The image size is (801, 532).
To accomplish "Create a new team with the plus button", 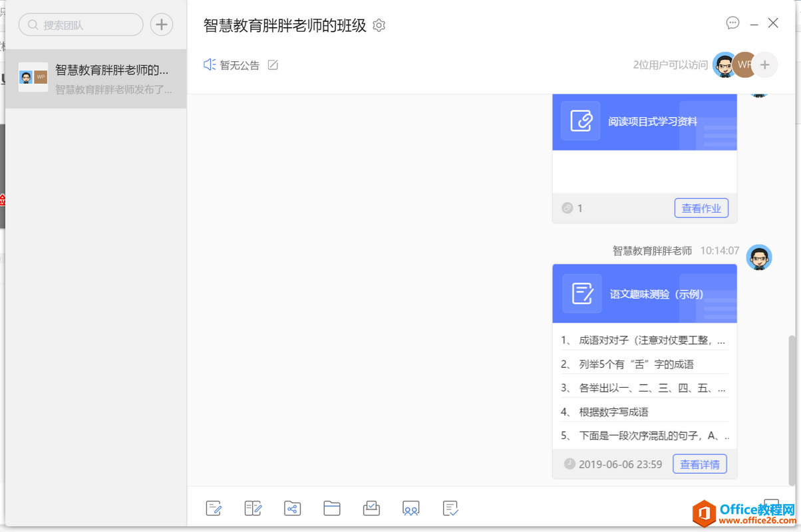I will tap(161, 25).
